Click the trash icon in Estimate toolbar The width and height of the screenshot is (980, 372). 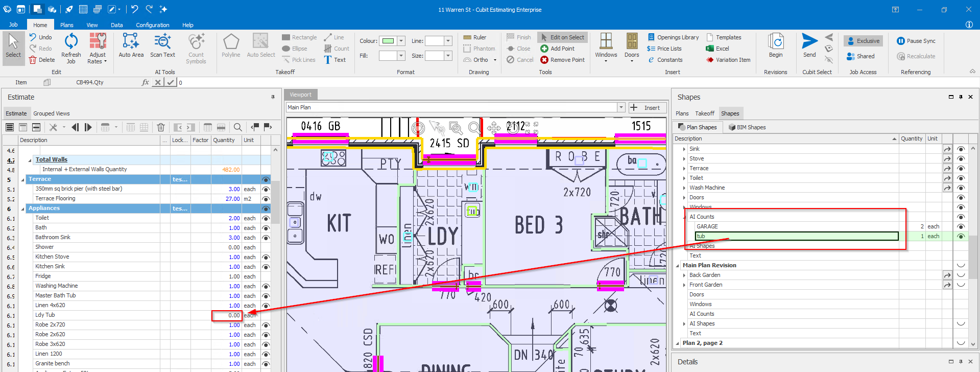click(161, 127)
